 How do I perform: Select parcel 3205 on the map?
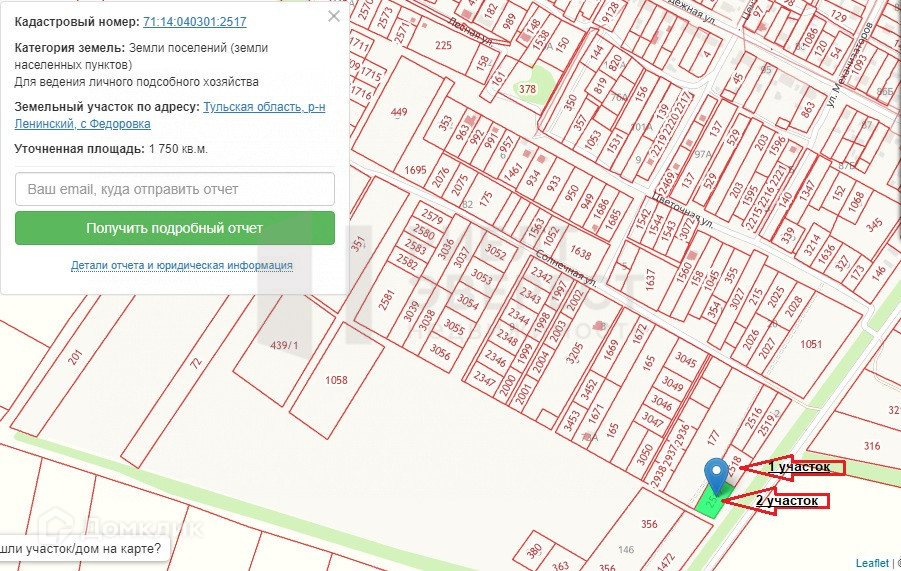[574, 353]
